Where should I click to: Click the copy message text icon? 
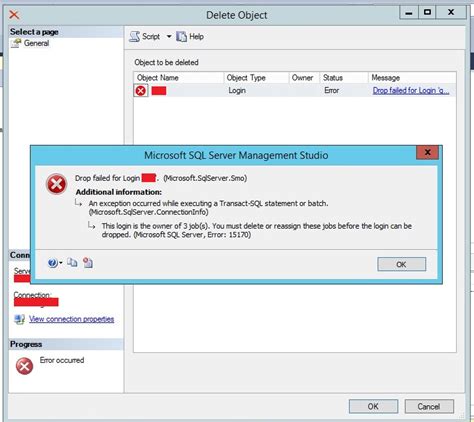(x=72, y=263)
